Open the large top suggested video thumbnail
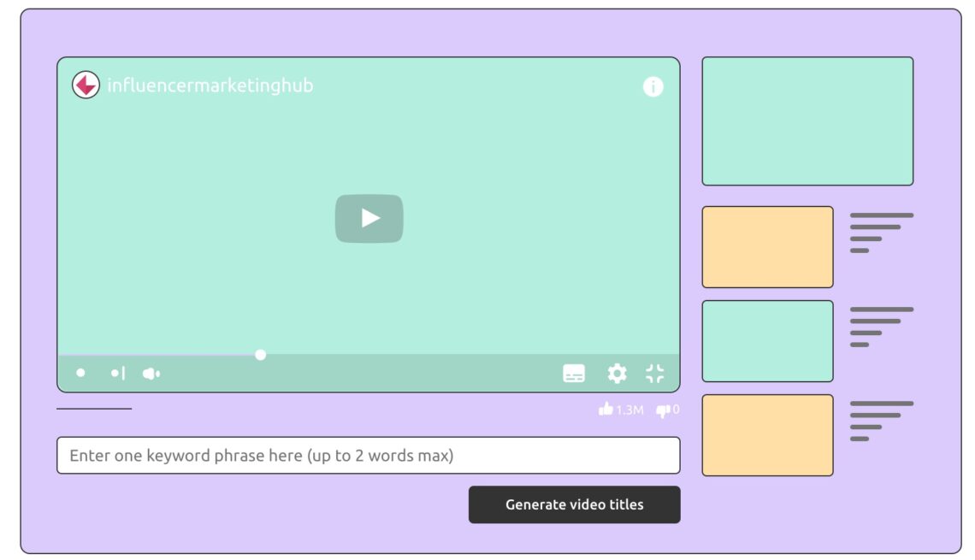The width and height of the screenshot is (975, 560). tap(807, 120)
